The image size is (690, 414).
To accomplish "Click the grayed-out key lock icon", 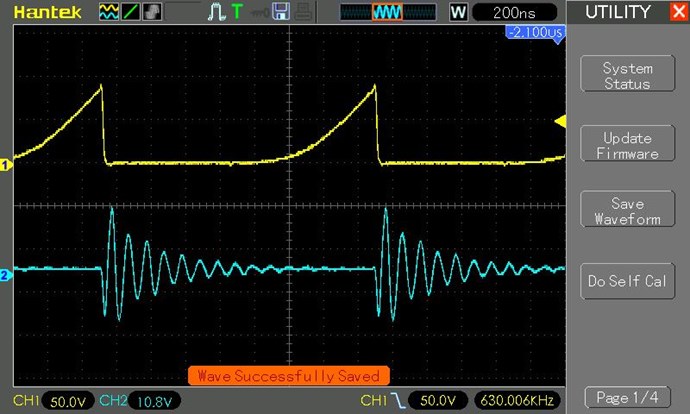I will (259, 13).
